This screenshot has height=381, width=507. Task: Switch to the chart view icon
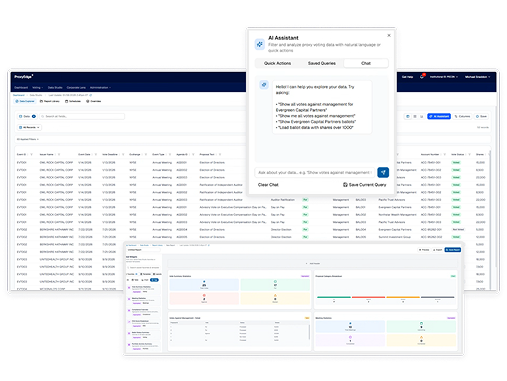[422, 116]
